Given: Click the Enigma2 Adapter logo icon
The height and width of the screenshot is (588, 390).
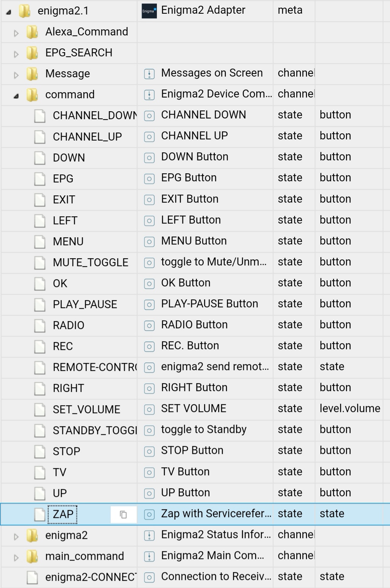Looking at the screenshot, I should click(x=149, y=11).
